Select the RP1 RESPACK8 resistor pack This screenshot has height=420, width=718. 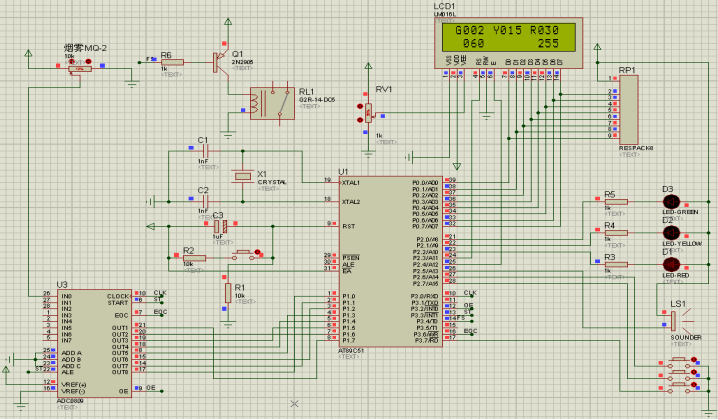(628, 110)
